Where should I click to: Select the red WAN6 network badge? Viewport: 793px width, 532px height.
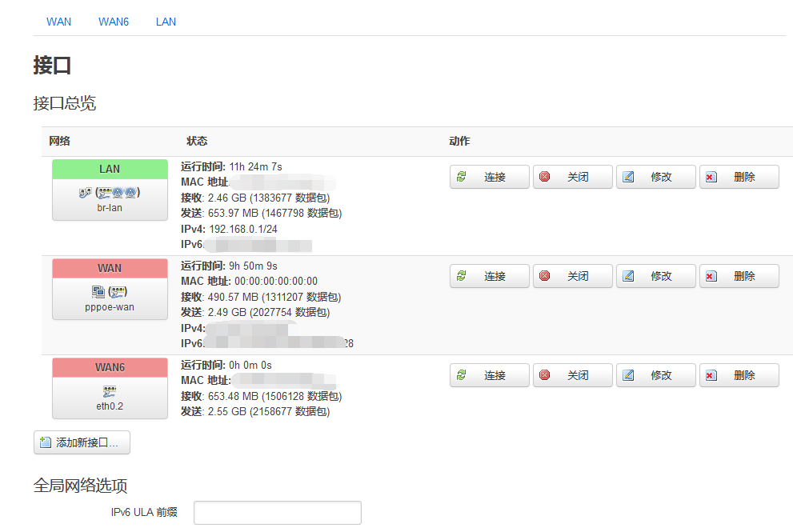[110, 367]
